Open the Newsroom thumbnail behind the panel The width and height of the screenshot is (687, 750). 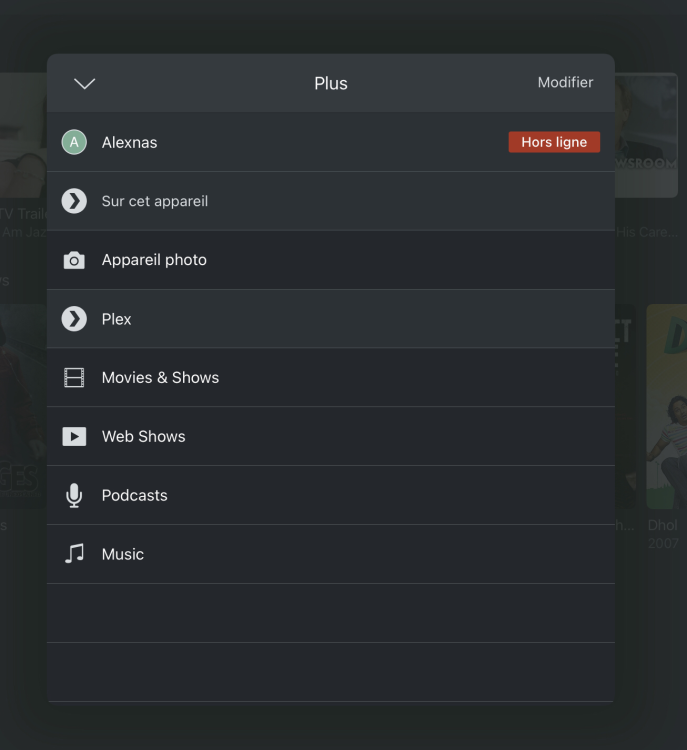click(646, 135)
